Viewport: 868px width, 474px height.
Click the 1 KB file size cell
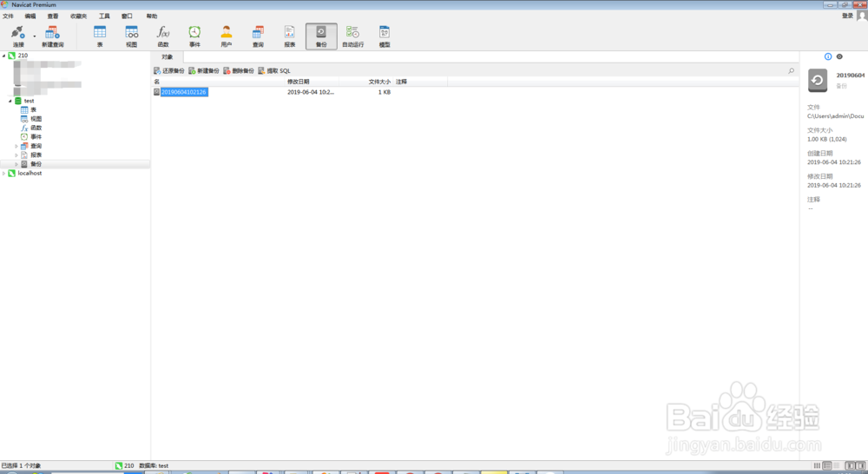pos(385,92)
